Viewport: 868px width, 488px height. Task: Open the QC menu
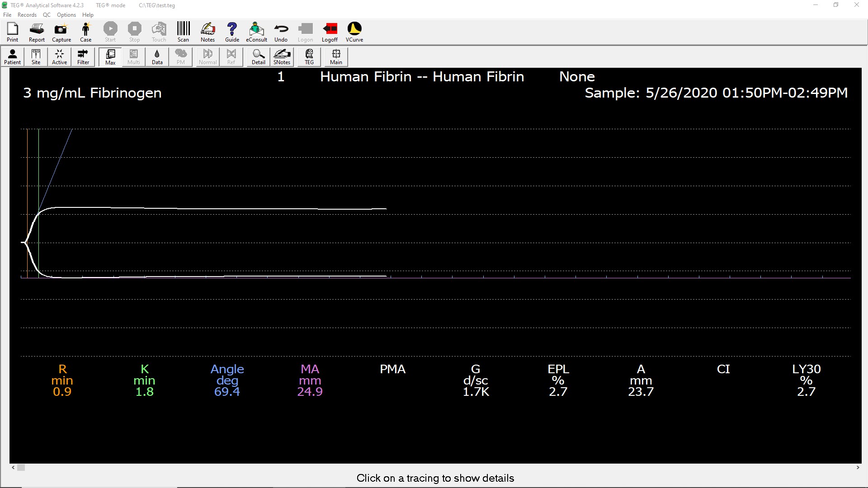47,15
